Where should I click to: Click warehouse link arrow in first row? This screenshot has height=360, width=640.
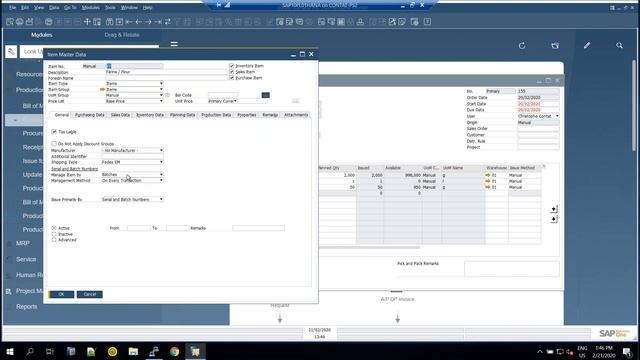[488, 175]
